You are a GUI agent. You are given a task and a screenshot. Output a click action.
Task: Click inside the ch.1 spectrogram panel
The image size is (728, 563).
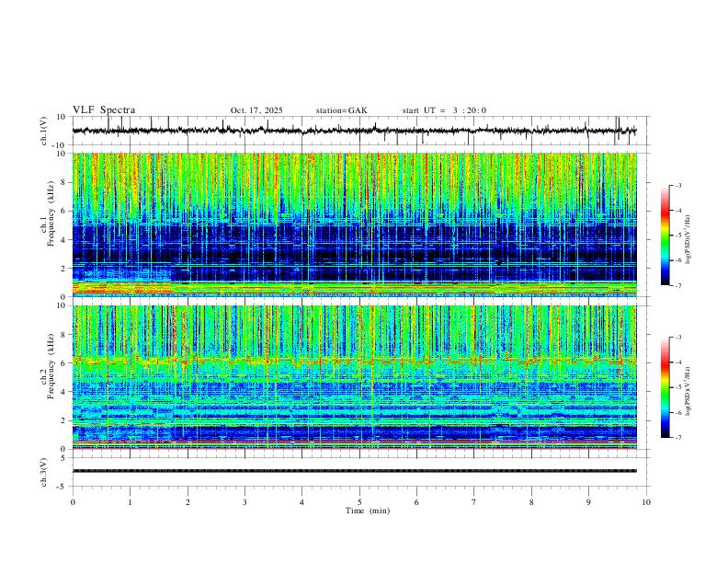point(354,224)
